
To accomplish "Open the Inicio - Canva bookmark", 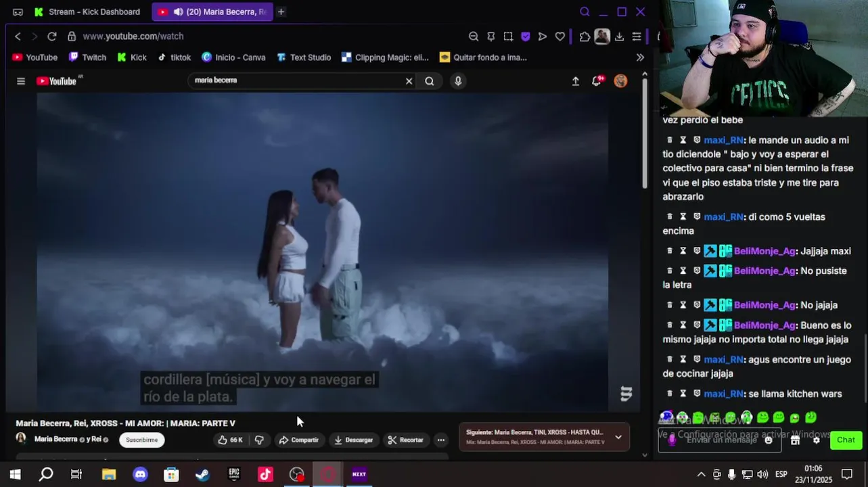I will pos(233,57).
